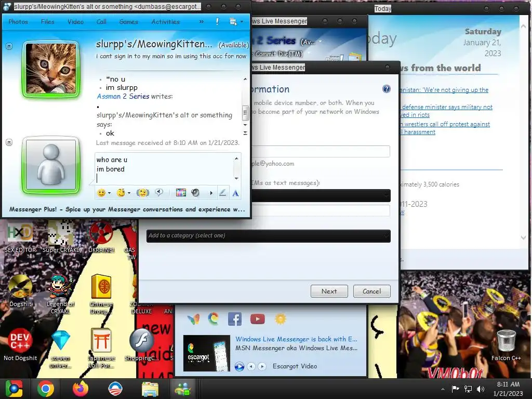Click the Next button in dialog
Image resolution: width=532 pixels, height=399 pixels.
[329, 291]
